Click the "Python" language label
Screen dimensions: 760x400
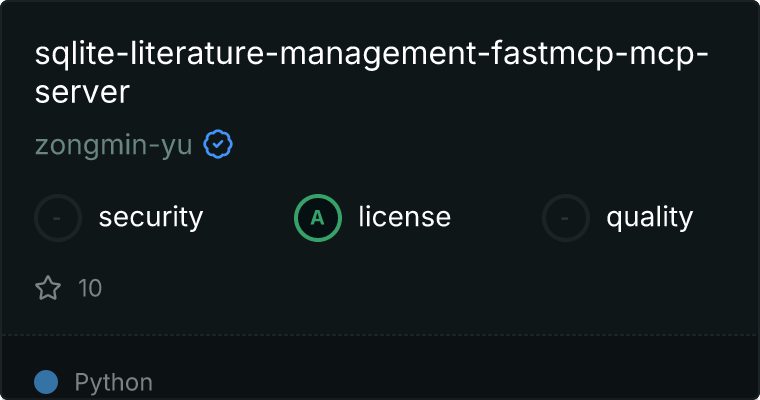pos(114,382)
